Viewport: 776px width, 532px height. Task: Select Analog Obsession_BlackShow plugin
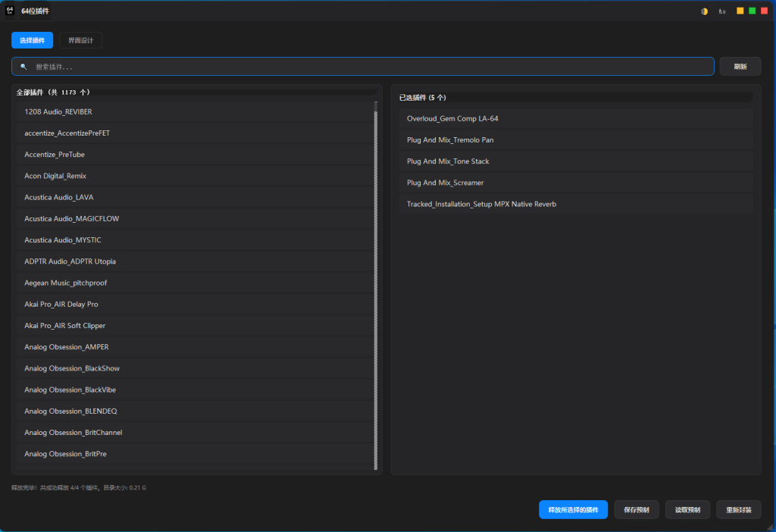pos(196,368)
